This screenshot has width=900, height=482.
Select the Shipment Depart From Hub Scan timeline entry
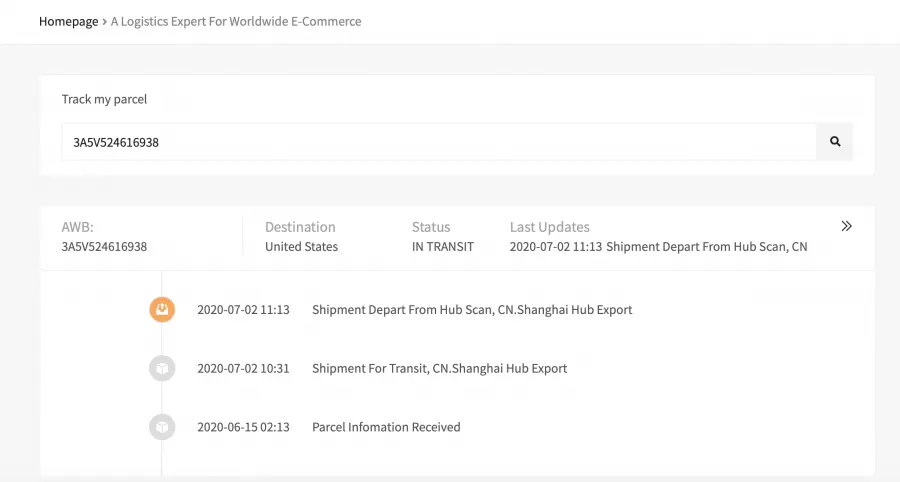point(472,309)
